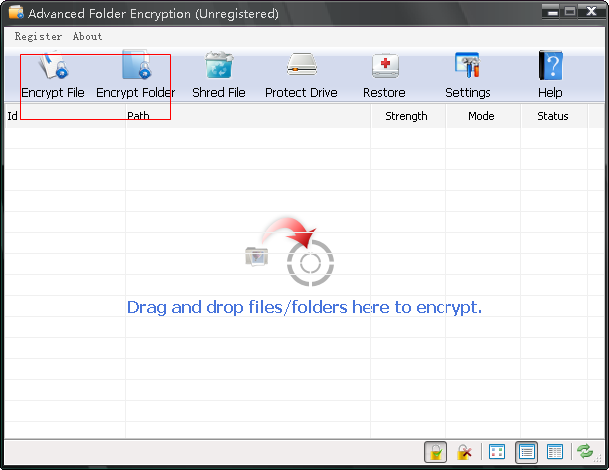Click the lock with red X icon

click(464, 453)
